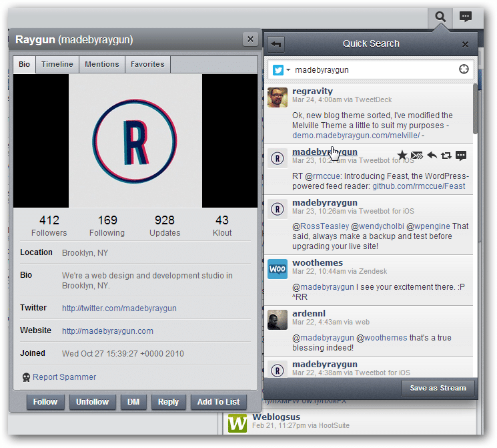Select the Favorites tab

[x=147, y=64]
